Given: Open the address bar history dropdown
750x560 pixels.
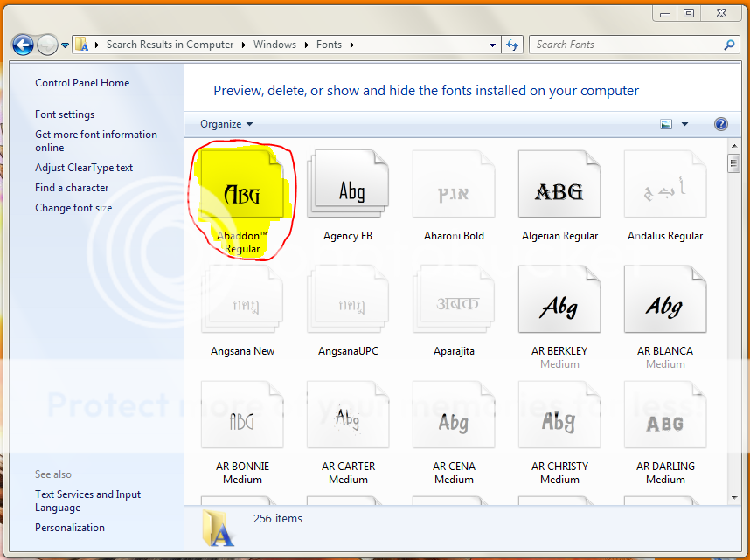Looking at the screenshot, I should (x=493, y=45).
